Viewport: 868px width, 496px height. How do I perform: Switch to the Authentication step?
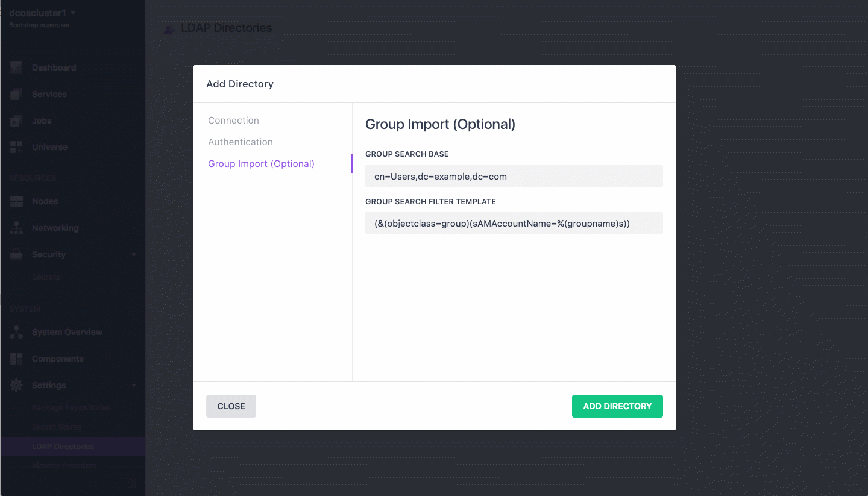click(241, 142)
